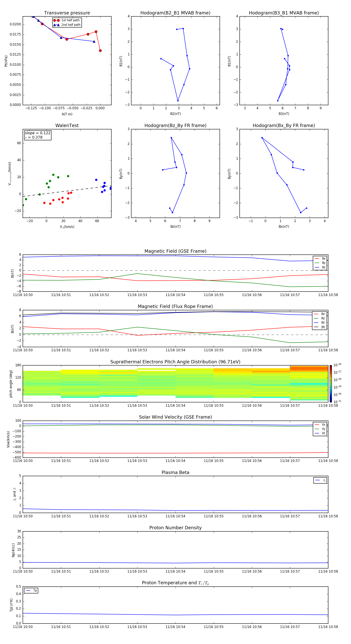Click the "−600" tick on Vsw axis
The image size is (351, 644).
(x=17, y=457)
